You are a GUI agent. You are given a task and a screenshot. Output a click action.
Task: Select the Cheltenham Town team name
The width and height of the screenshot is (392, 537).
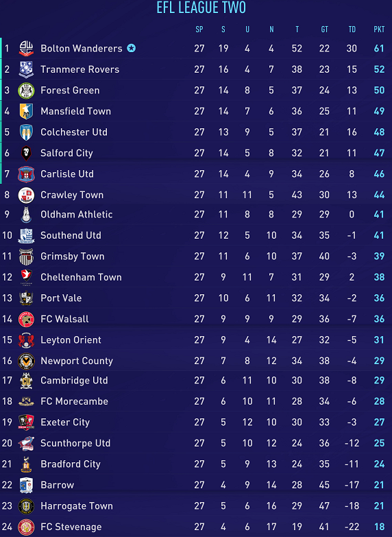[x=81, y=277]
